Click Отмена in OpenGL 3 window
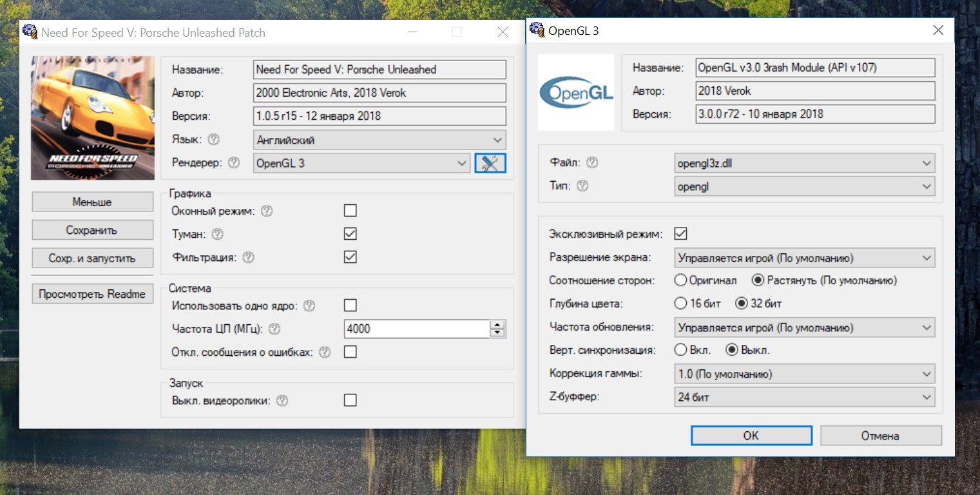980x495 pixels. (881, 435)
